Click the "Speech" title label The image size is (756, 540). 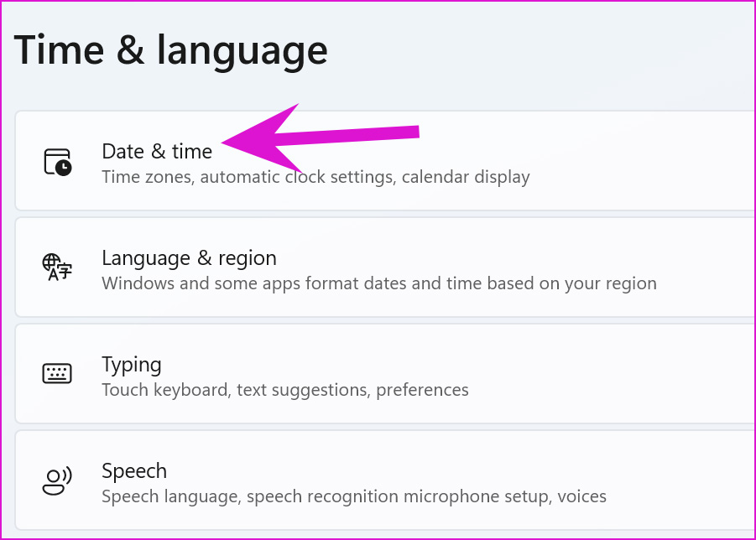(x=134, y=471)
